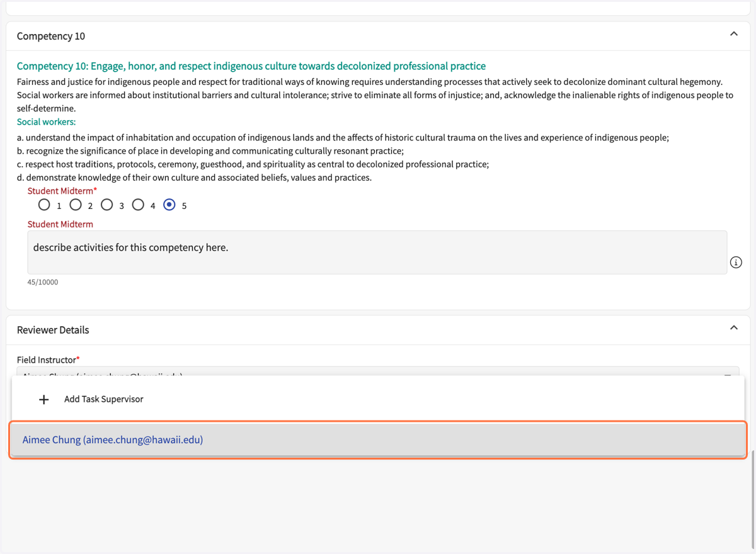Select rating 4 for Student Midterm
The width and height of the screenshot is (756, 554).
138,205
